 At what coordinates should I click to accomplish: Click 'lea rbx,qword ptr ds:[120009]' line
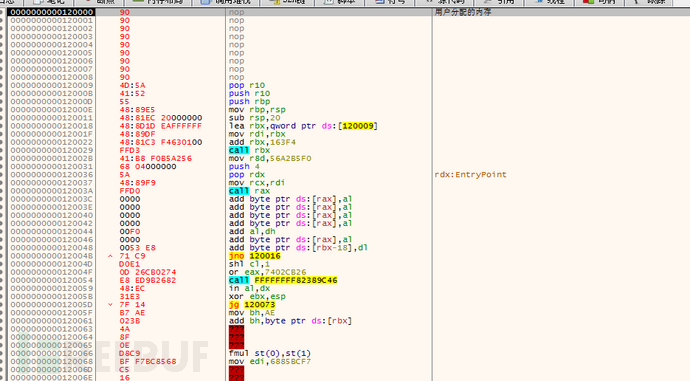coord(303,126)
